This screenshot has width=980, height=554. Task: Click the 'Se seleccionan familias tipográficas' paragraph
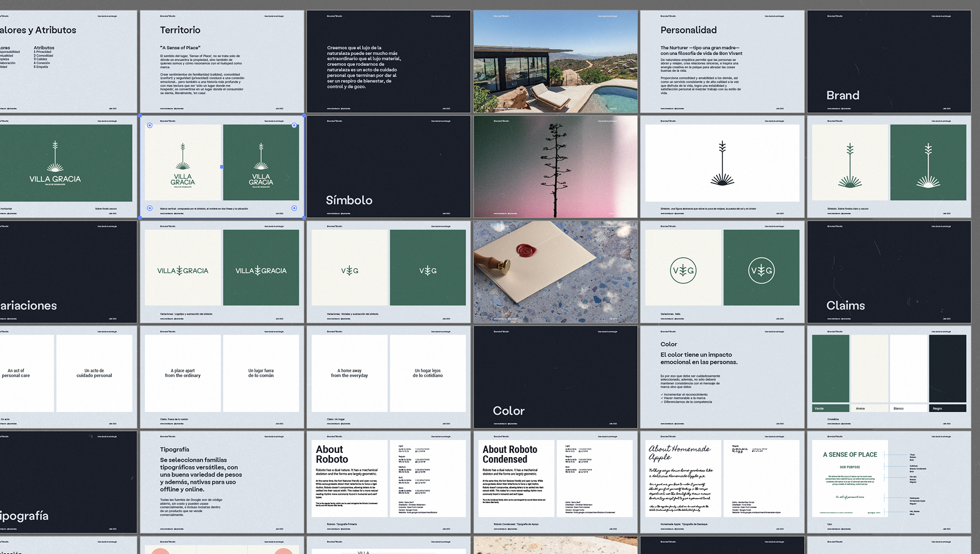pos(201,474)
